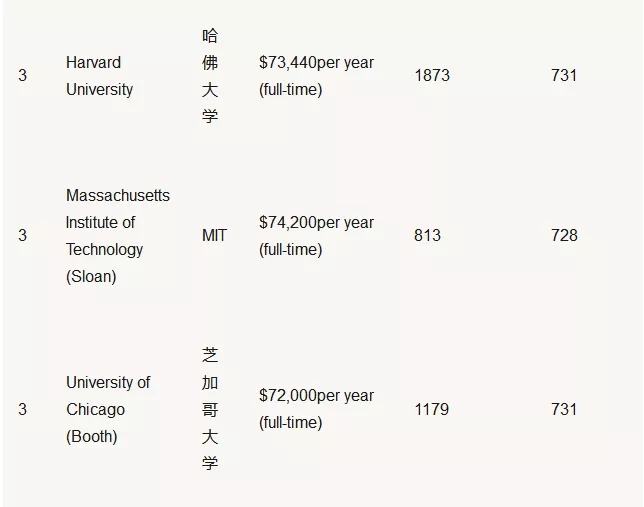Click University of Chicago (Booth) text
This screenshot has width=644, height=507.
coord(108,409)
